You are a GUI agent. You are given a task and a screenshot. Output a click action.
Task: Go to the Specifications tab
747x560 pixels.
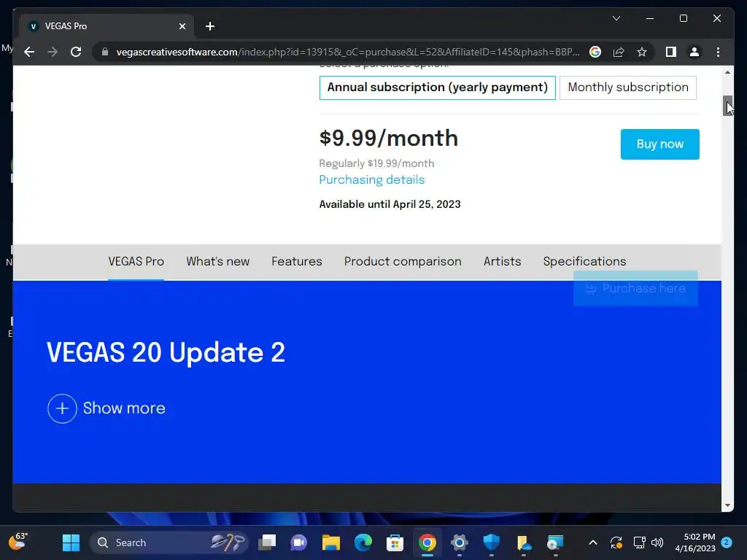[x=584, y=262]
